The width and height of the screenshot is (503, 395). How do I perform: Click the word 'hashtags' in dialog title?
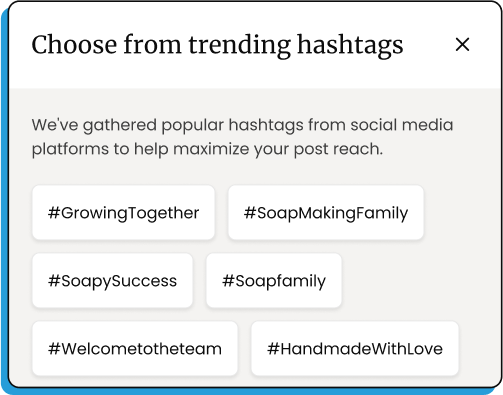350,46
